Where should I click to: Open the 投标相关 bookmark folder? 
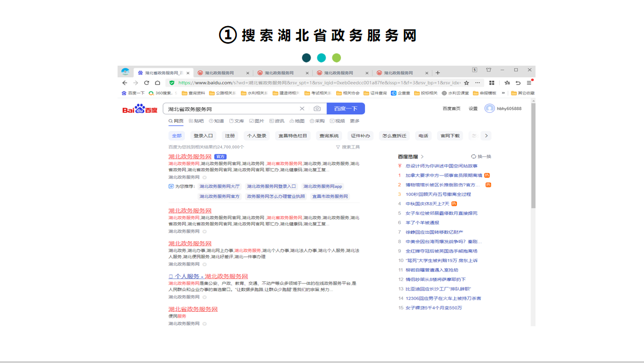pos(426,93)
